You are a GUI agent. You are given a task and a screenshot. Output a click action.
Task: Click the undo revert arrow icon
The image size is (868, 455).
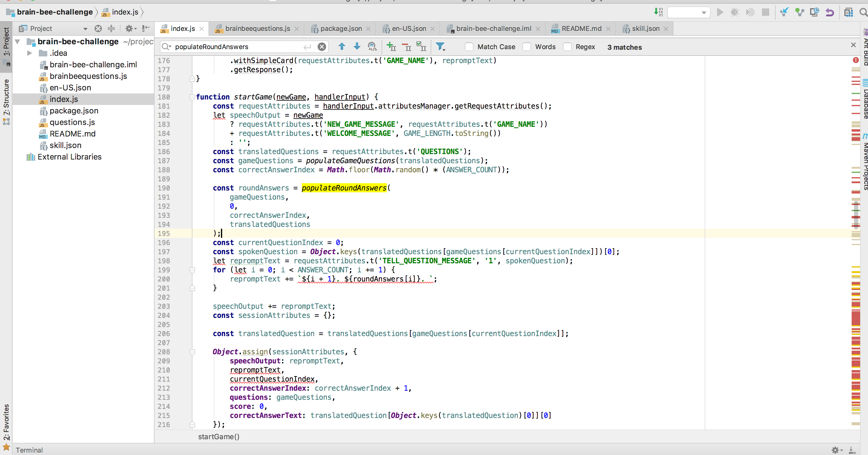[x=830, y=12]
